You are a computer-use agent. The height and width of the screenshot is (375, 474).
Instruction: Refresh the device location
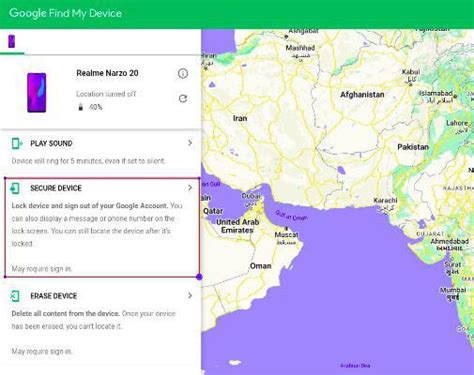[183, 99]
